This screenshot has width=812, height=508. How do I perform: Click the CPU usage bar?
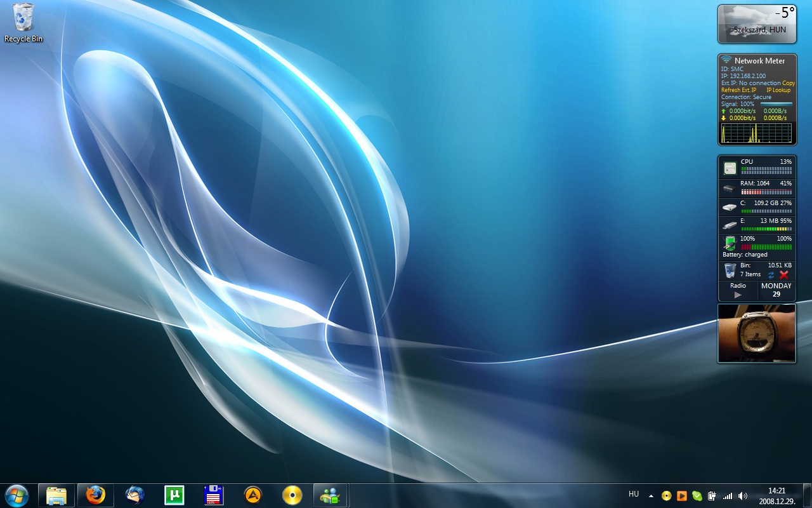tap(766, 170)
